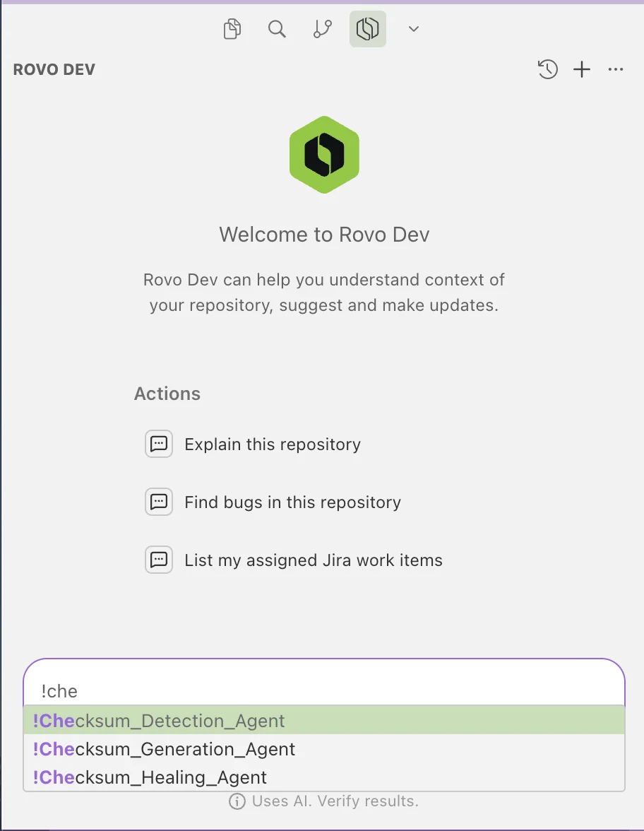
Task: Click the ROVO DEV panel title
Action: pos(54,69)
